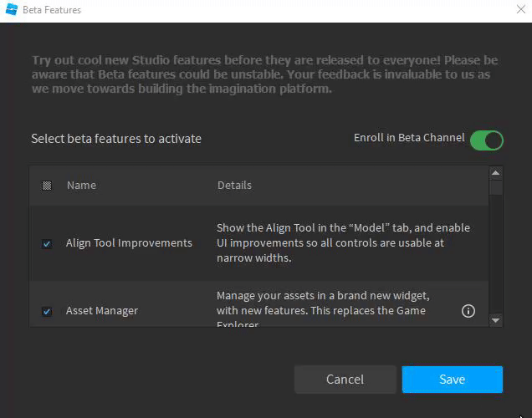532x418 pixels.
Task: Click the Align Tool Improvements description text
Action: click(x=343, y=242)
